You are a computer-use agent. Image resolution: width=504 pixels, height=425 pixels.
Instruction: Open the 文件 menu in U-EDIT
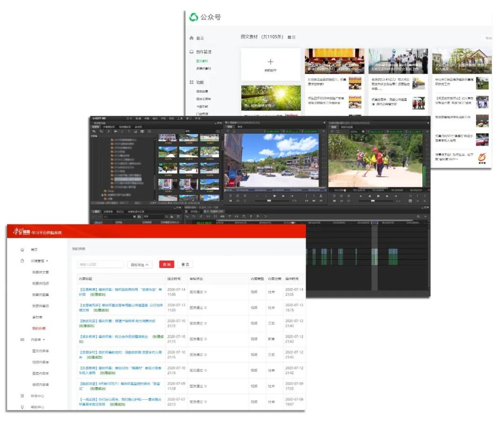click(x=130, y=119)
